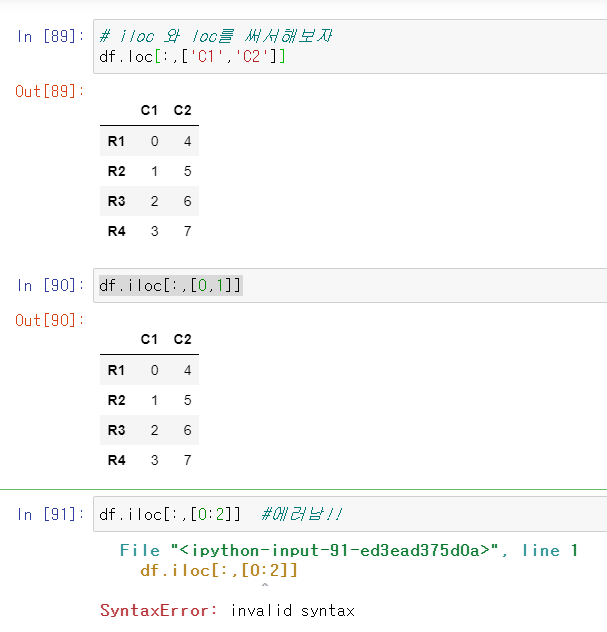The image size is (607, 632).
Task: Click the R1 row label in Out[89]
Action: click(x=116, y=141)
